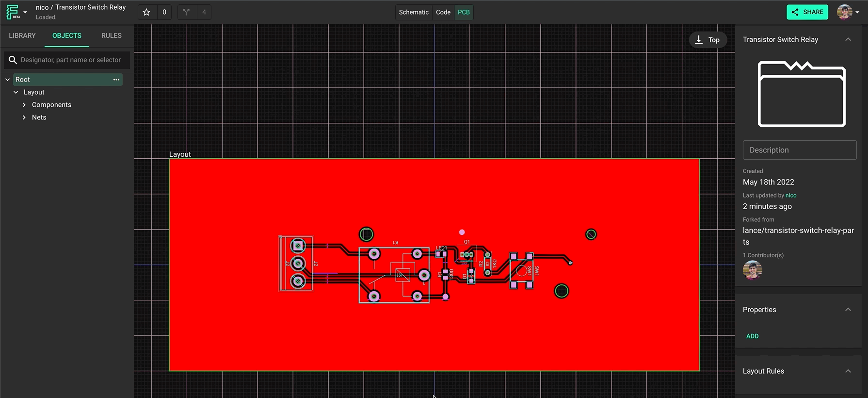This screenshot has width=868, height=398.
Task: Switch to the Schematic view
Action: (414, 12)
